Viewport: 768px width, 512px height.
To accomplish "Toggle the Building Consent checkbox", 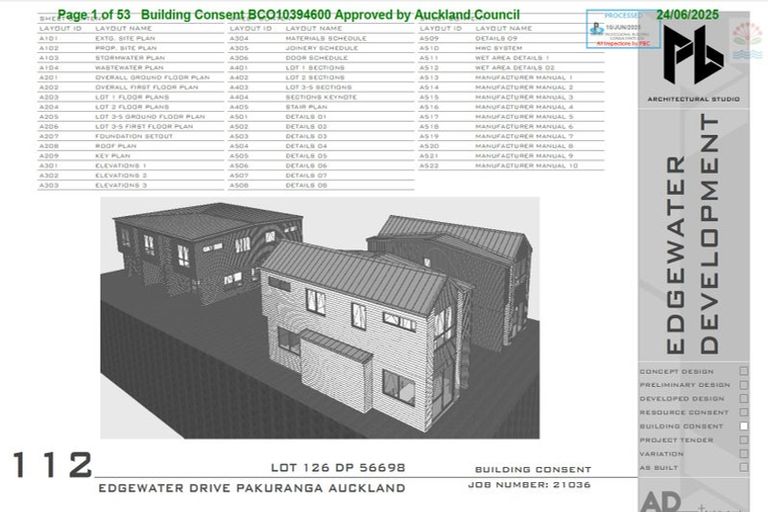I will tap(744, 426).
